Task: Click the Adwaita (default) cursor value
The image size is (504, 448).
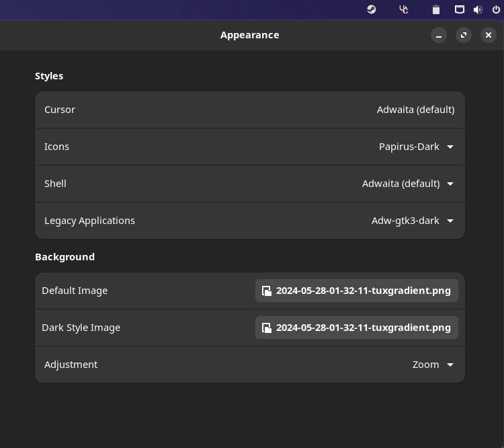Action: tap(415, 110)
